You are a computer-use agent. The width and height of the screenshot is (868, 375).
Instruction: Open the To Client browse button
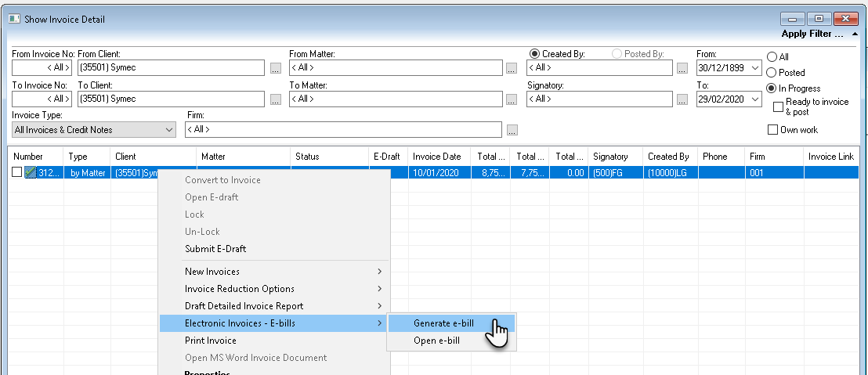click(276, 99)
